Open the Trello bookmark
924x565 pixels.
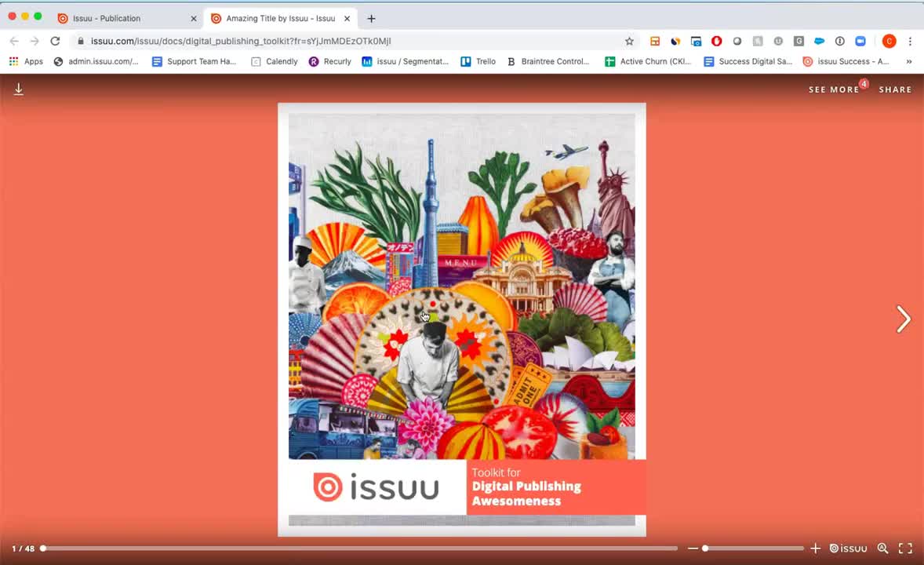[478, 61]
